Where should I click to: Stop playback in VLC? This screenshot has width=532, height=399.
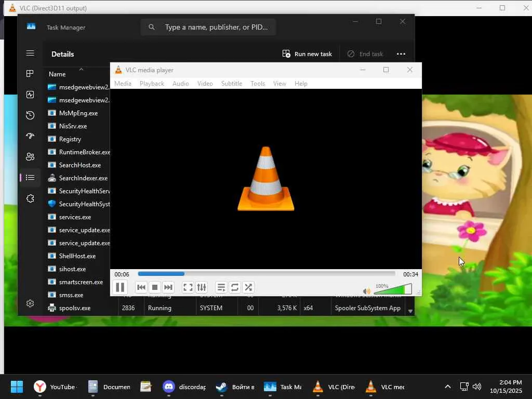(155, 287)
